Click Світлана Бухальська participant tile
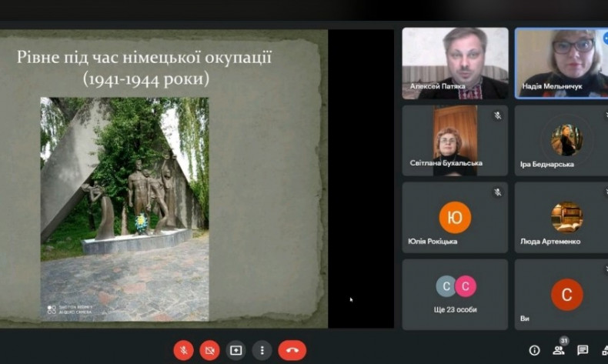 pos(455,140)
